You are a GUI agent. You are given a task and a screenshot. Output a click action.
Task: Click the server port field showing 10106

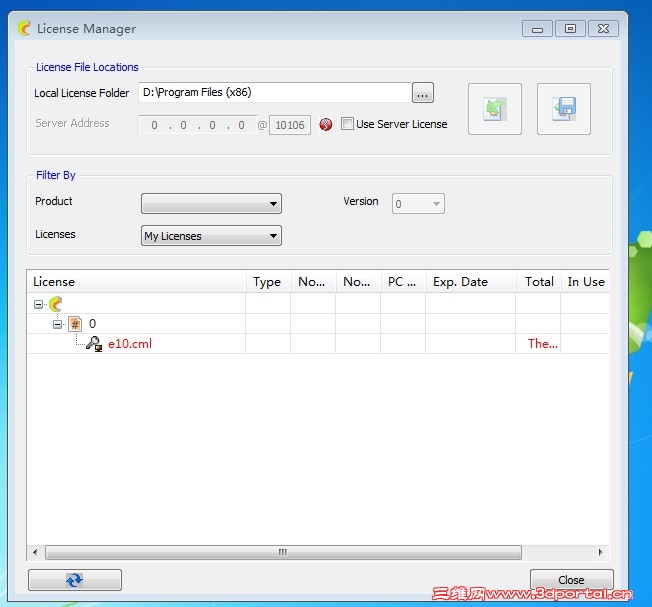[x=290, y=125]
